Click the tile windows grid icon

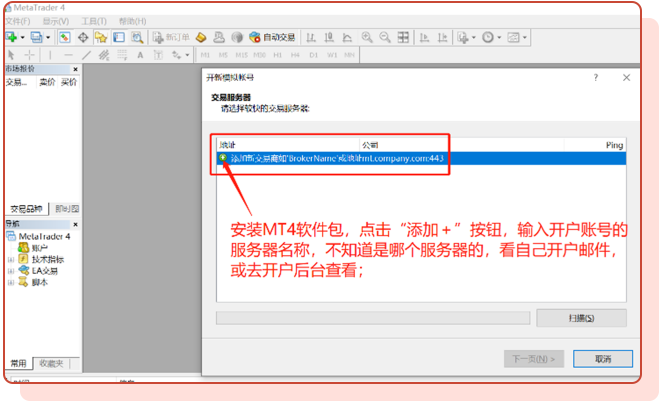pyautogui.click(x=403, y=37)
